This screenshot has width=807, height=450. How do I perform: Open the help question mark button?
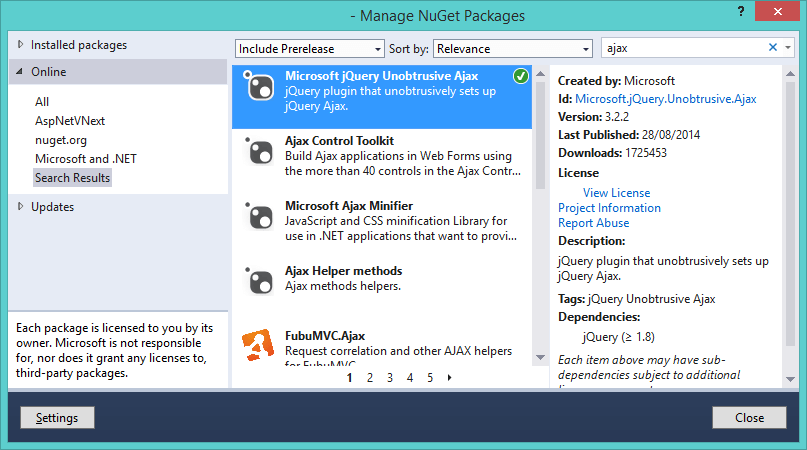point(741,11)
